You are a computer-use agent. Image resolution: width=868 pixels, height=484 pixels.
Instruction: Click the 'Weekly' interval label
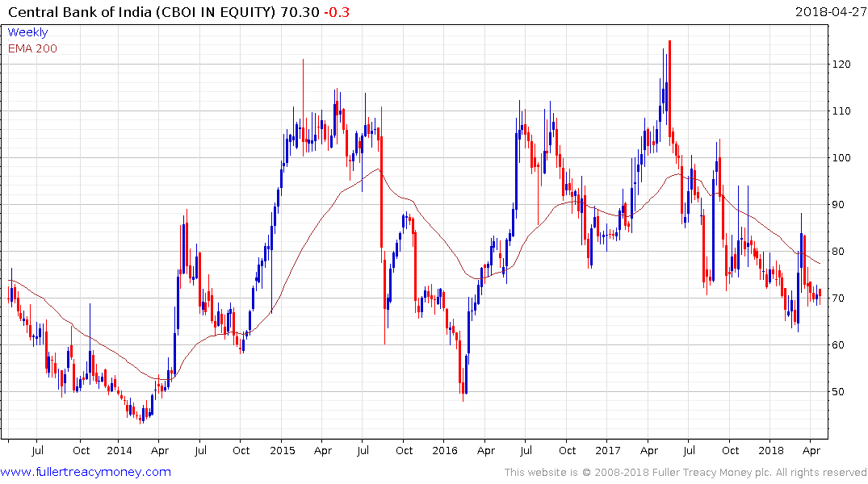coord(27,32)
